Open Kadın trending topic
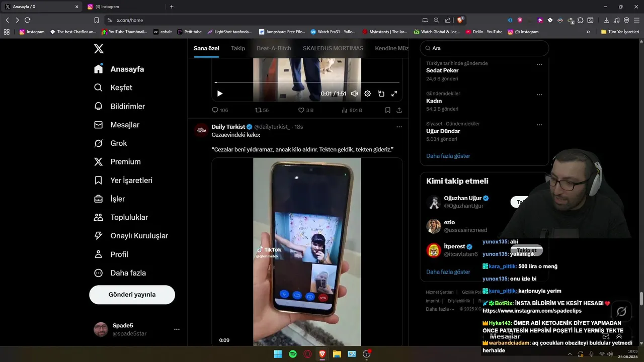This screenshot has height=362, width=644. (x=434, y=101)
